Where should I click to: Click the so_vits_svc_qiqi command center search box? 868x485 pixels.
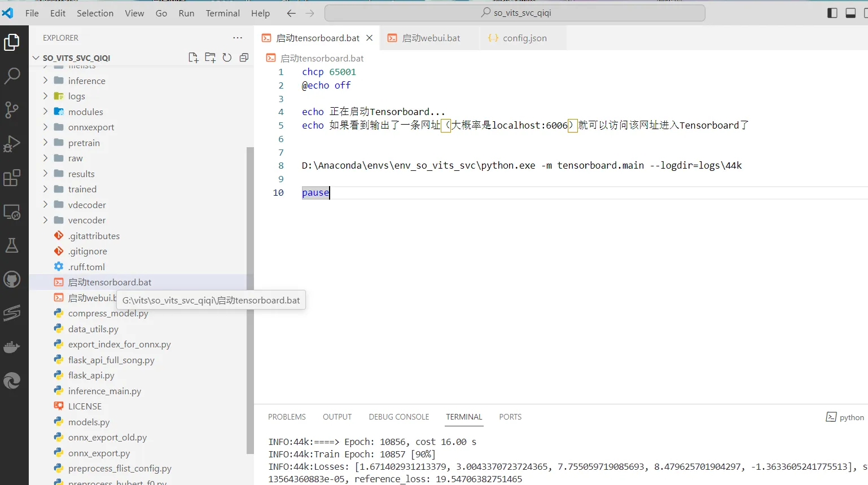pyautogui.click(x=515, y=13)
